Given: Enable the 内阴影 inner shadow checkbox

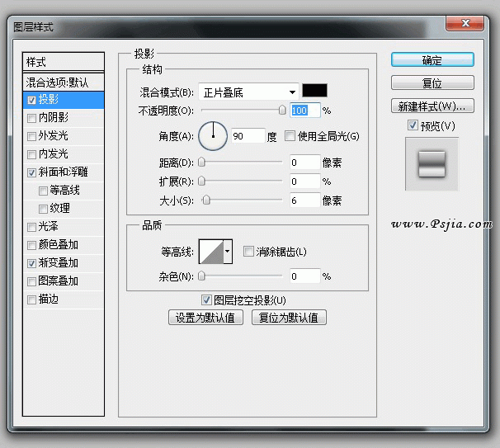Looking at the screenshot, I should 31,118.
